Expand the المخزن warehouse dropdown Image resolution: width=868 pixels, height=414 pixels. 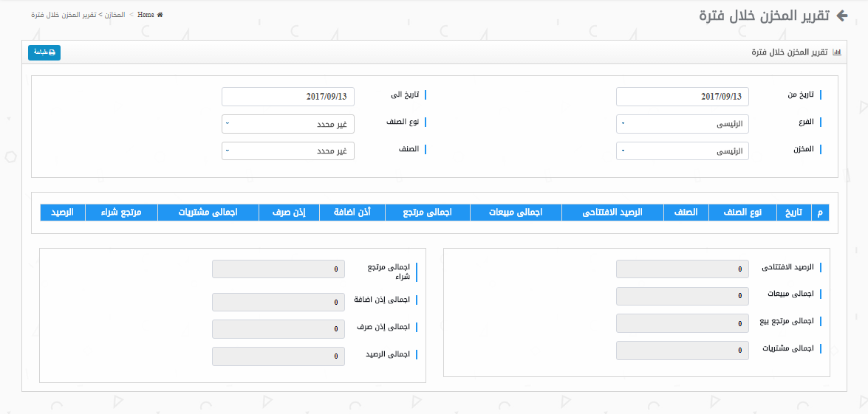(683, 151)
